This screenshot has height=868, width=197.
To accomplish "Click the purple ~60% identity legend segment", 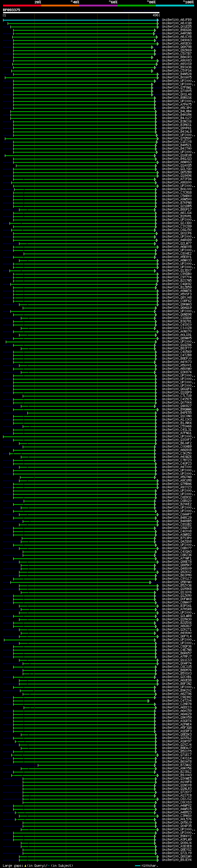I will pos(99,6).
